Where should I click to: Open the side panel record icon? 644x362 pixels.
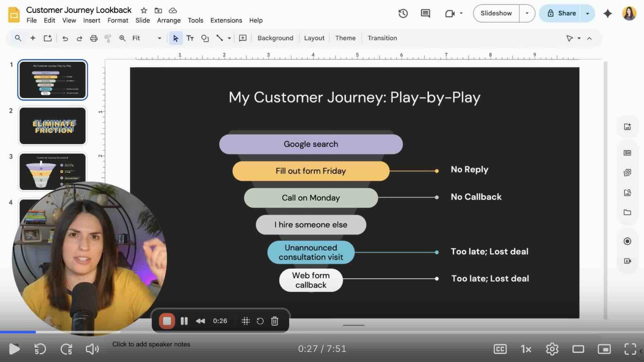click(x=627, y=241)
